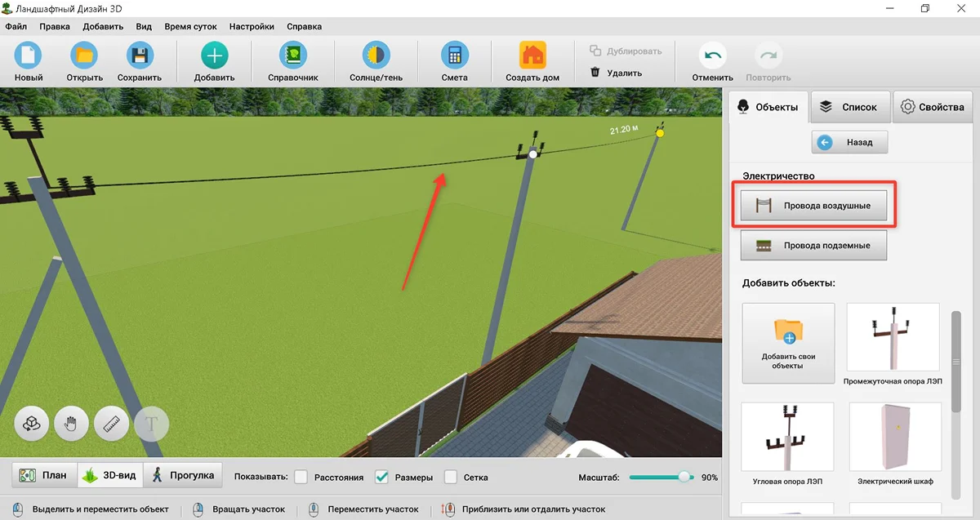Open the Настройки menu
Screen dimensions: 980x520
point(252,26)
